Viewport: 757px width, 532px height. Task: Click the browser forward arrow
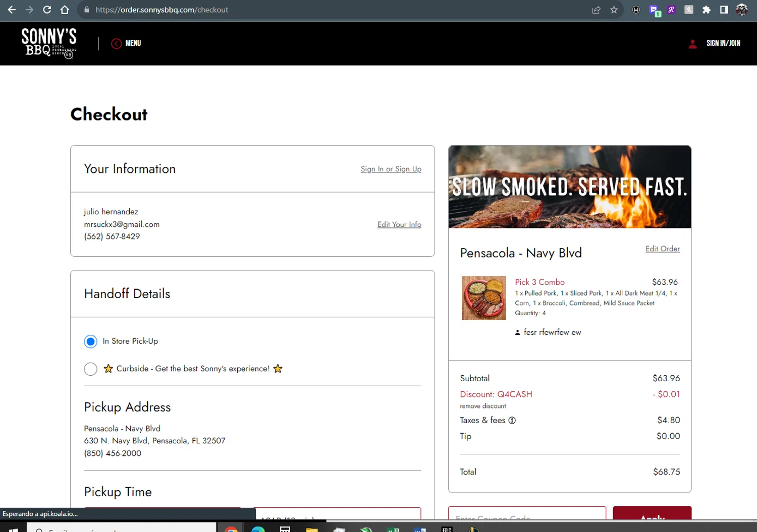29,10
